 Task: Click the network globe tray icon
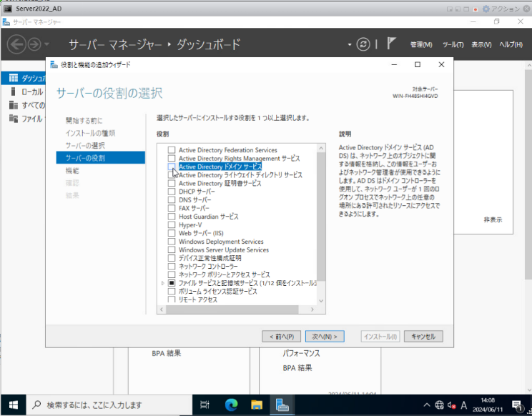(439, 405)
